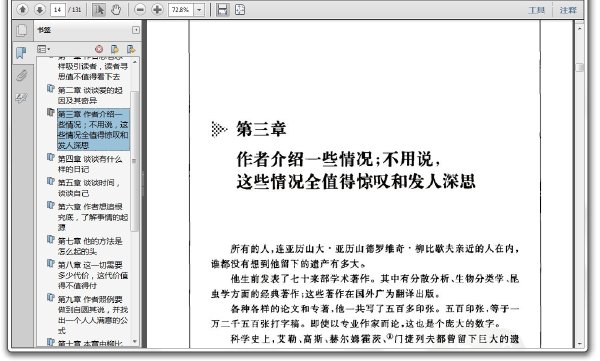Collapse the 书签 panel with its header button
The height and width of the screenshot is (361, 600).
(136, 30)
